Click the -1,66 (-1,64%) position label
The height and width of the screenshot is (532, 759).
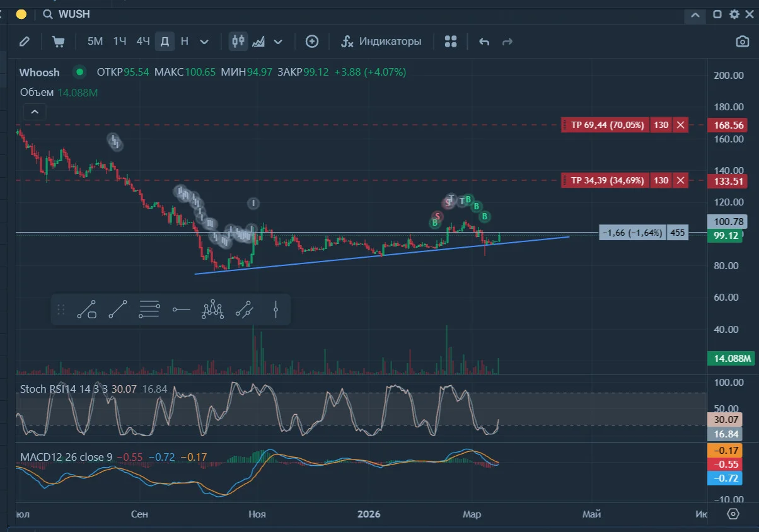coord(632,233)
